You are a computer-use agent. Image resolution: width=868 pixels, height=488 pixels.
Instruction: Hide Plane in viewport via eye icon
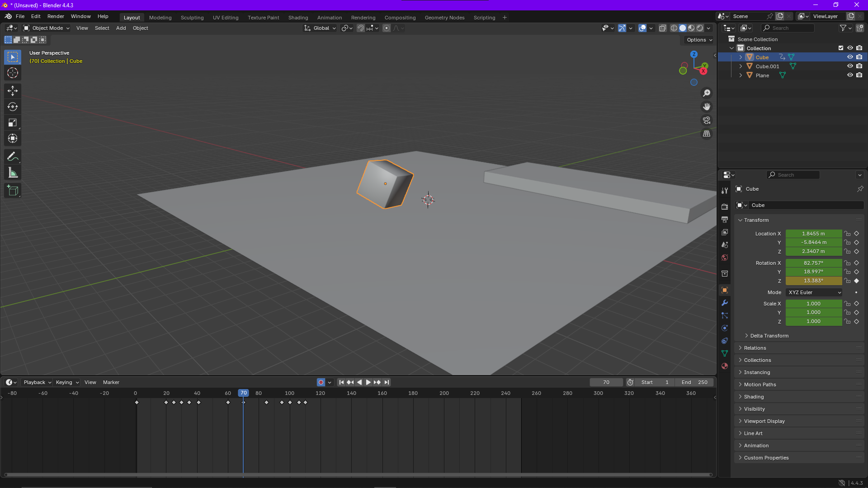[850, 75]
